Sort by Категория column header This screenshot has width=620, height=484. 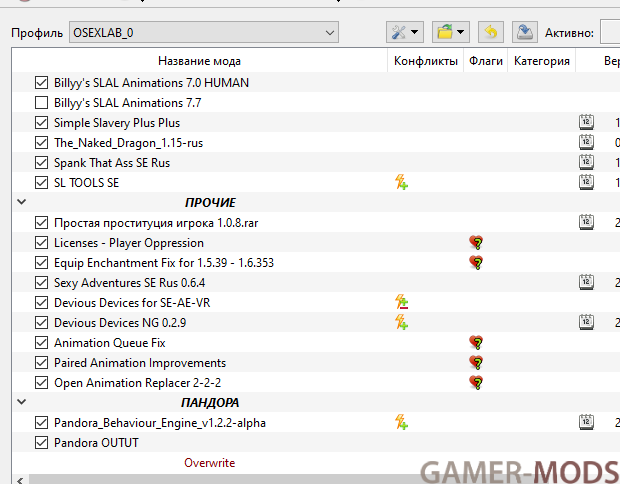pyautogui.click(x=542, y=61)
